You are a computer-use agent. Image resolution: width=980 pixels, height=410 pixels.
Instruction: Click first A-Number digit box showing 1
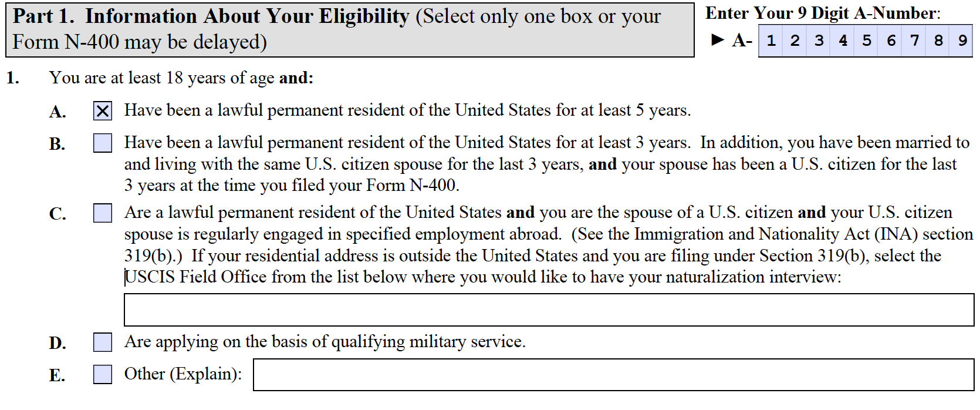(x=771, y=41)
